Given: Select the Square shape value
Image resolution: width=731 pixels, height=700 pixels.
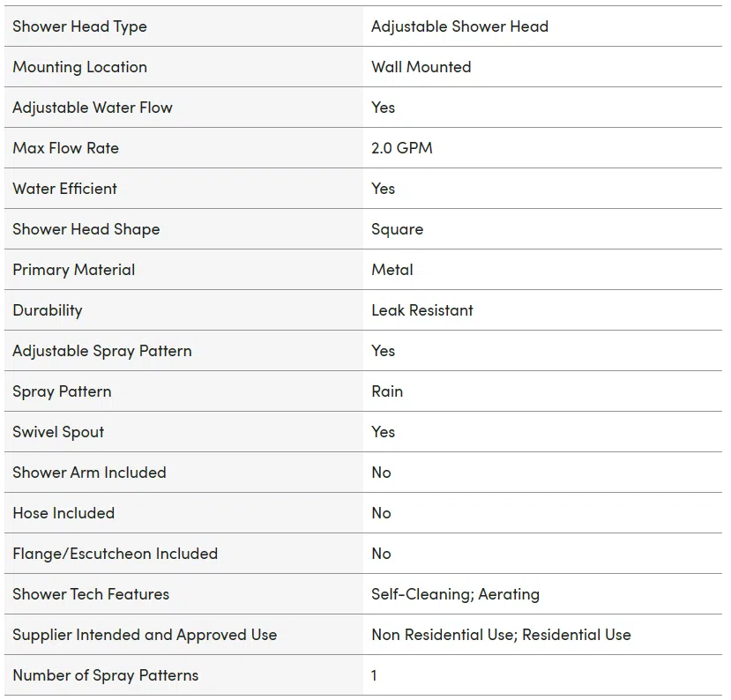Looking at the screenshot, I should tap(397, 230).
